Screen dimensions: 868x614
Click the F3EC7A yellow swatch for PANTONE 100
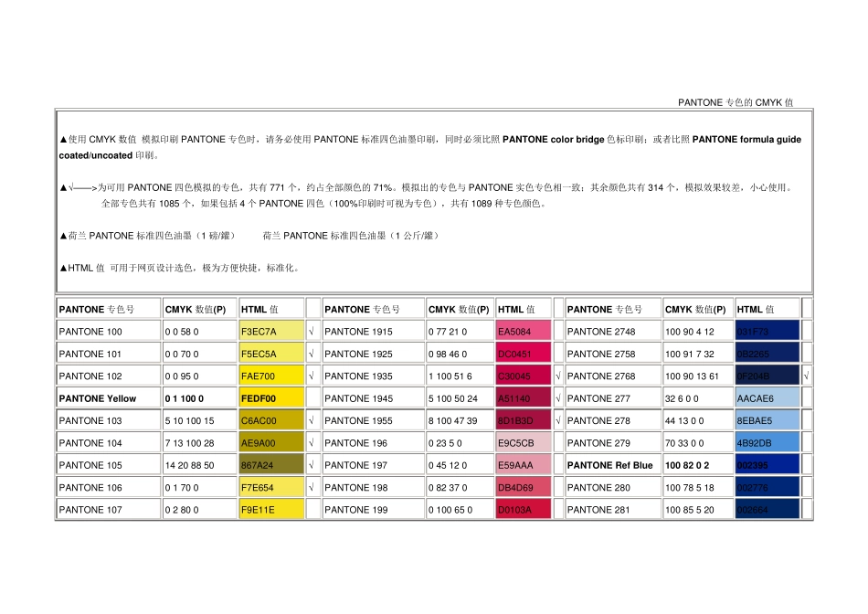click(x=271, y=332)
